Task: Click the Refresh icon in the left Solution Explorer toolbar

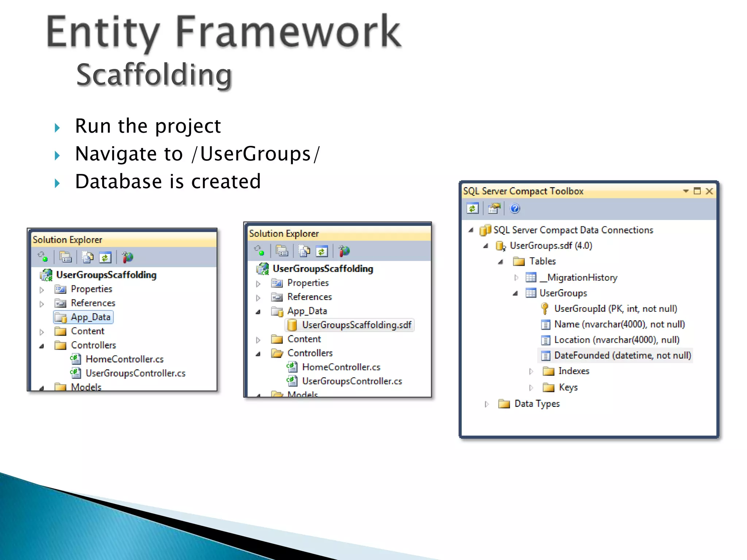Action: (x=105, y=257)
